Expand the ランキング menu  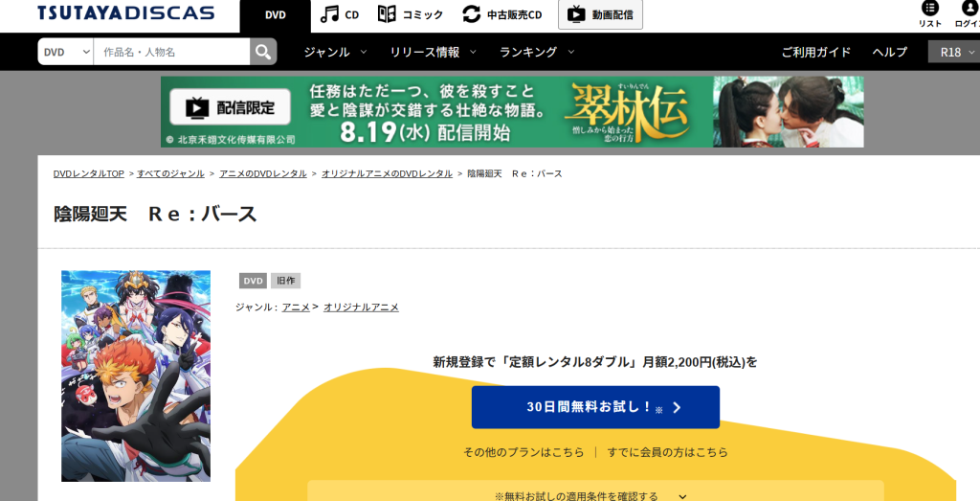[537, 52]
